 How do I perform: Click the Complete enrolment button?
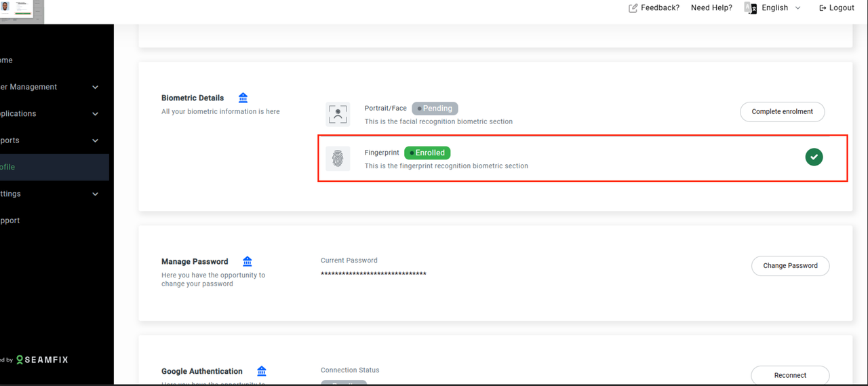click(x=782, y=112)
